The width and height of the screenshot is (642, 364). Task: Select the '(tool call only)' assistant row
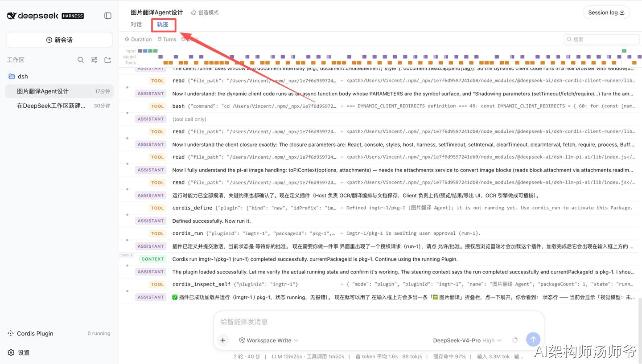click(x=379, y=119)
